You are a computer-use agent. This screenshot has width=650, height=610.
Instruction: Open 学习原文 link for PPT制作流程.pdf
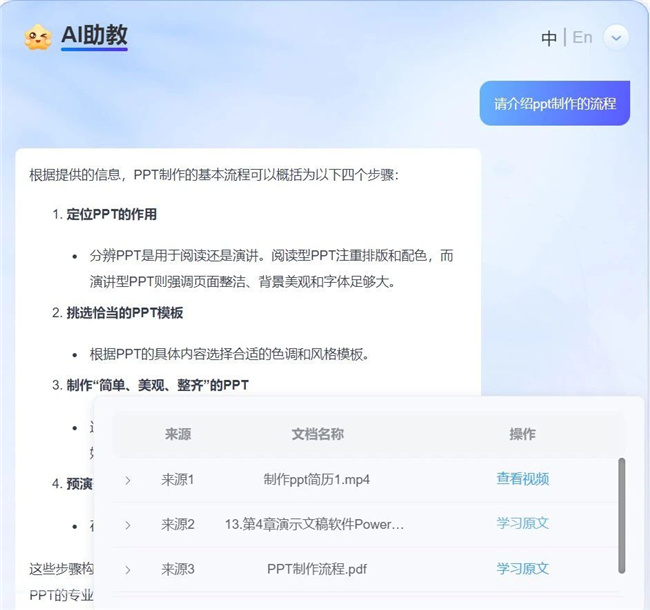522,568
